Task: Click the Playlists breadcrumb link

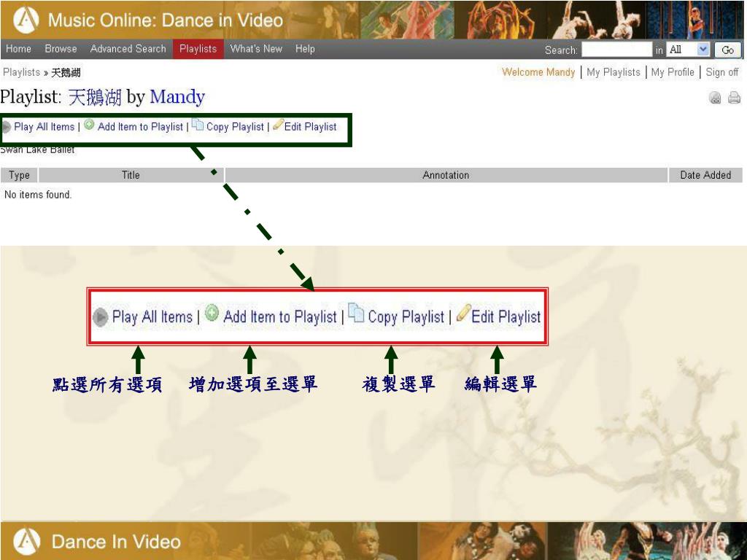Action: tap(21, 72)
